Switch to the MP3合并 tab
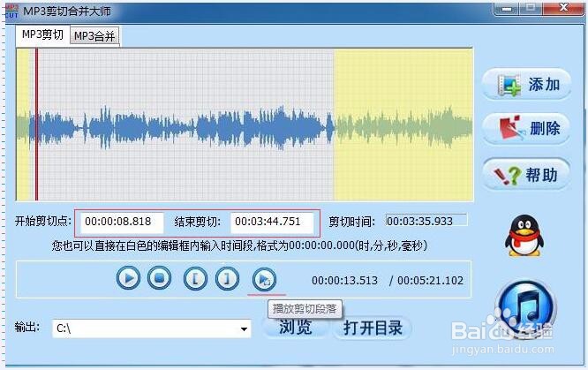 (94, 36)
